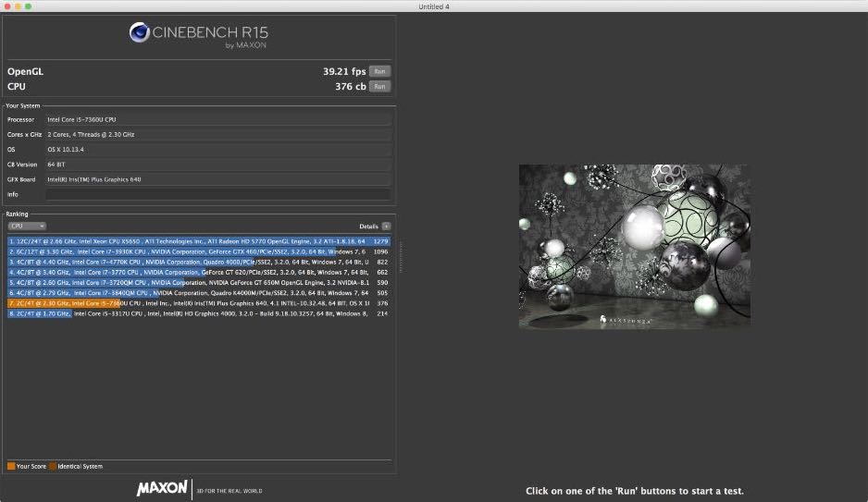The image size is (868, 502).
Task: Run the CPU benchmark test
Action: [378, 87]
